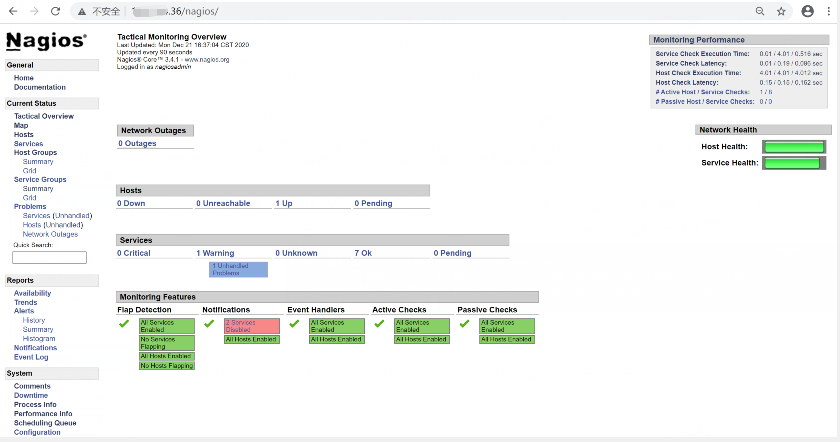The image size is (840, 442).
Task: Open Comments under System
Action: (32, 386)
